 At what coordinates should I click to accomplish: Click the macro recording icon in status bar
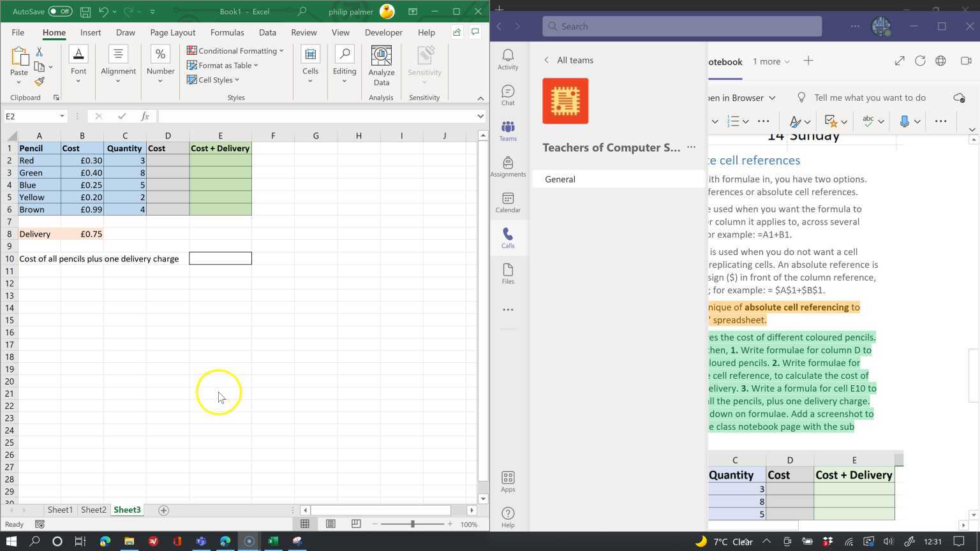(40, 525)
